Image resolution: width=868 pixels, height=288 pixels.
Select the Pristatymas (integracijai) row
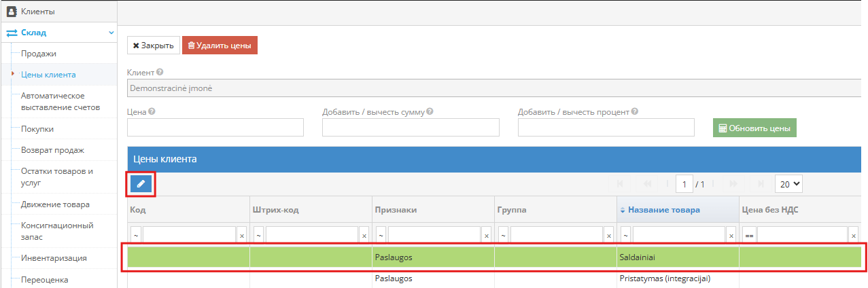pyautogui.click(x=494, y=278)
